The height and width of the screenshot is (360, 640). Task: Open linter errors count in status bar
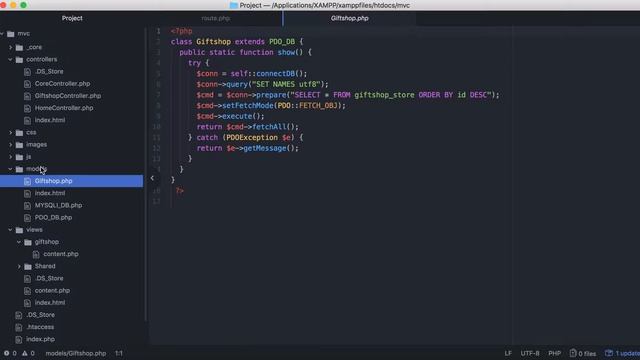[10, 353]
